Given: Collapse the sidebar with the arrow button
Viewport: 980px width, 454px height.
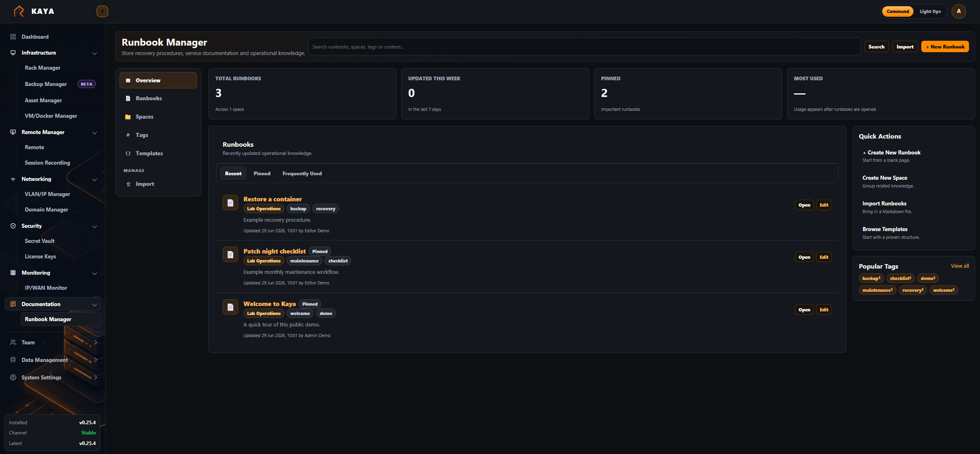Looking at the screenshot, I should 102,11.
